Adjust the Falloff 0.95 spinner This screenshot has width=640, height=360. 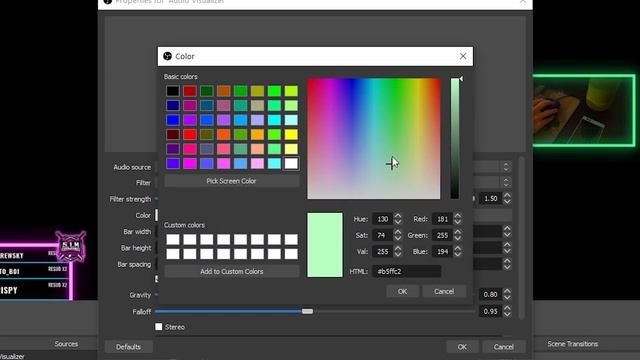(x=507, y=311)
